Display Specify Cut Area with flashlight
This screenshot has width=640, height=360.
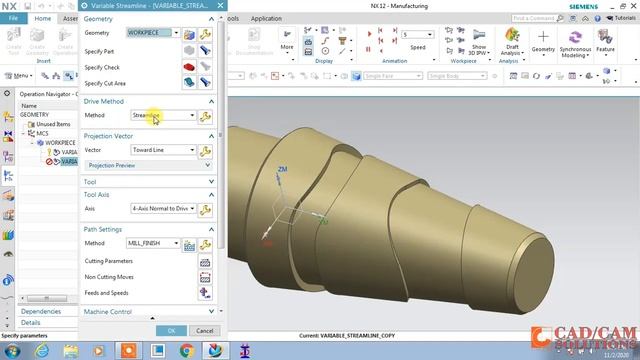pos(205,82)
